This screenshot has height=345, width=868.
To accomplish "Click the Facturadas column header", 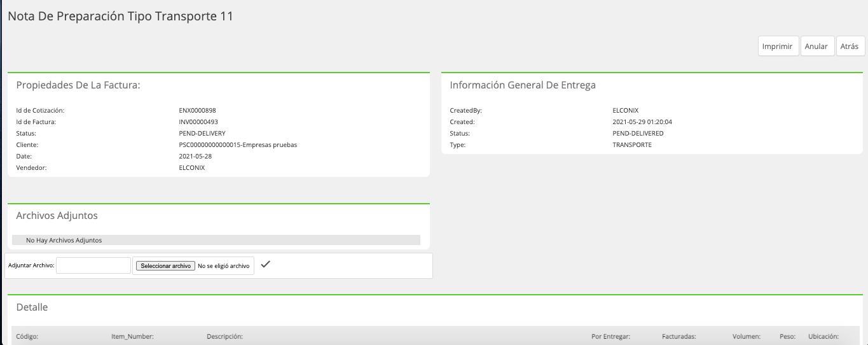I will tap(679, 337).
